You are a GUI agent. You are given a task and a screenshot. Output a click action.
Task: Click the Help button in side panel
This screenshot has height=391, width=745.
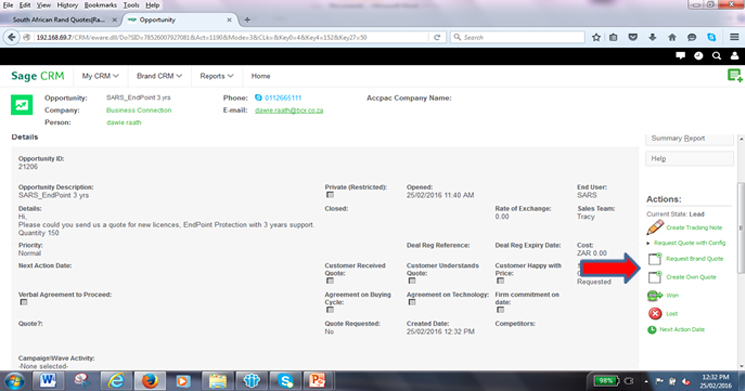point(689,159)
